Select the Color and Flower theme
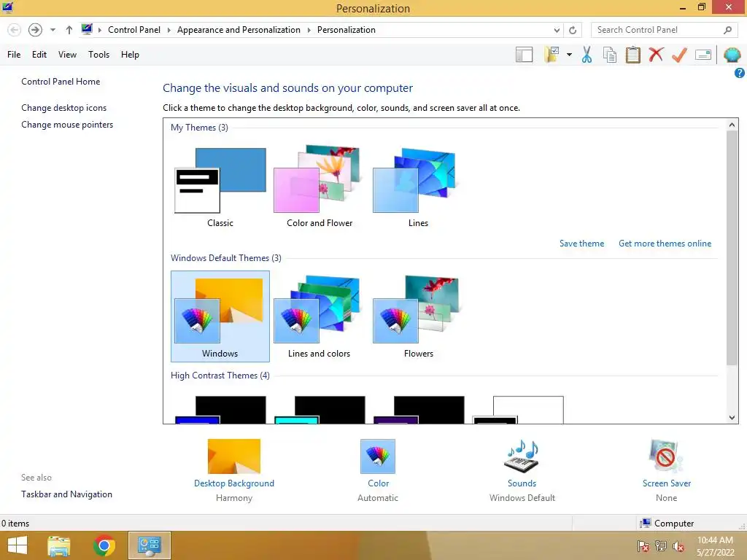The image size is (747, 560). (x=320, y=187)
